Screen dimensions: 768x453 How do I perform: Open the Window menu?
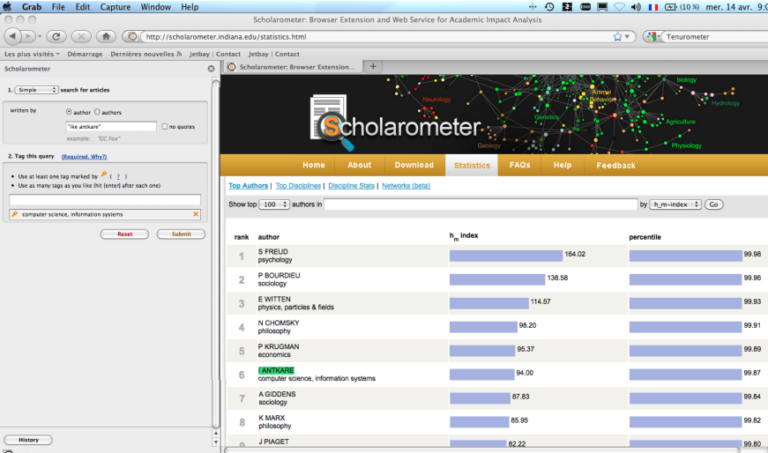[x=156, y=7]
